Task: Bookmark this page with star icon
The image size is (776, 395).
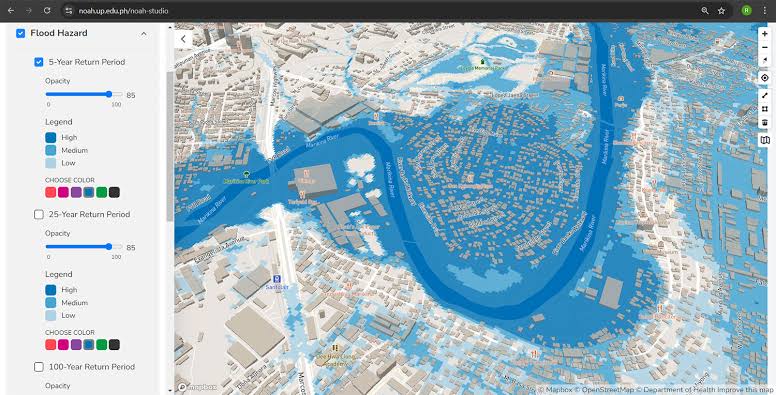Action: pyautogui.click(x=722, y=10)
